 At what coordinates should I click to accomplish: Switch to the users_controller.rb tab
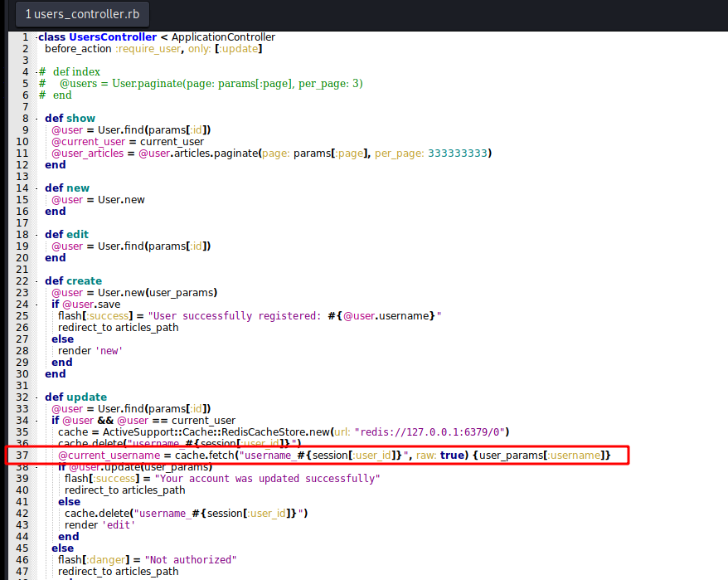(83, 14)
